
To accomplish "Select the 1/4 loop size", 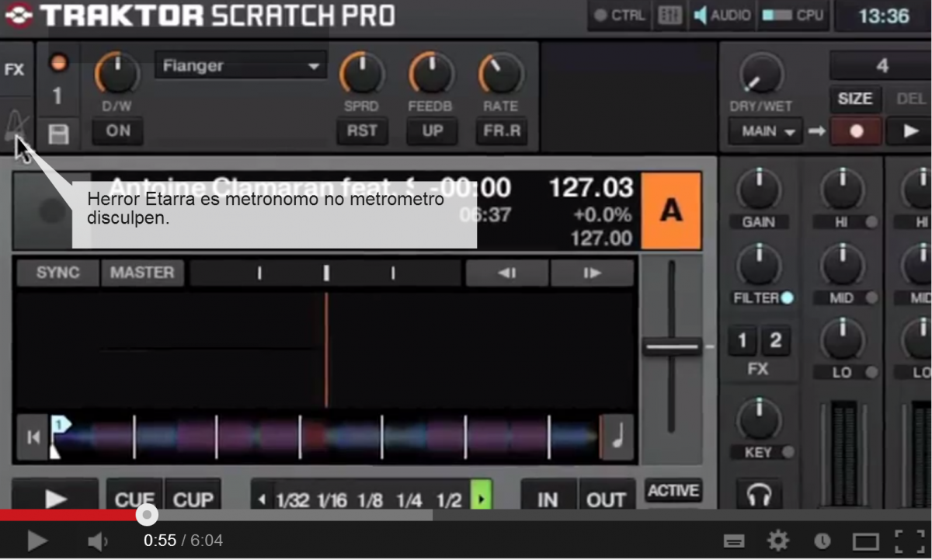I will [x=409, y=500].
